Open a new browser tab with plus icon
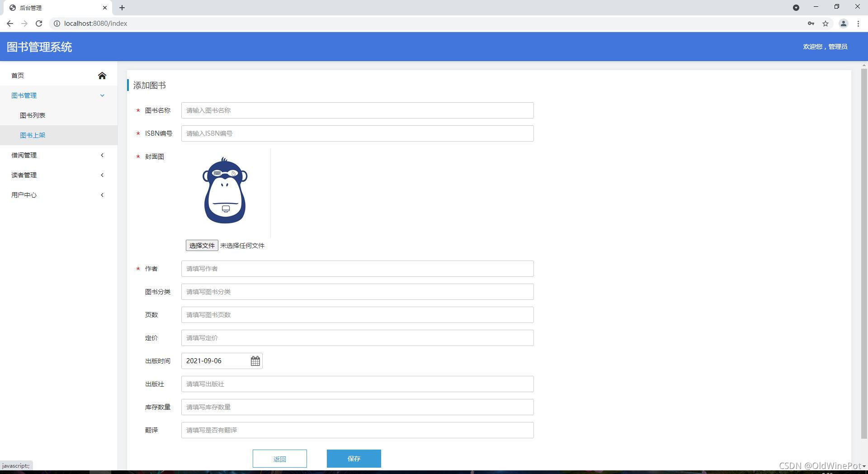The image size is (868, 474). 122,8
